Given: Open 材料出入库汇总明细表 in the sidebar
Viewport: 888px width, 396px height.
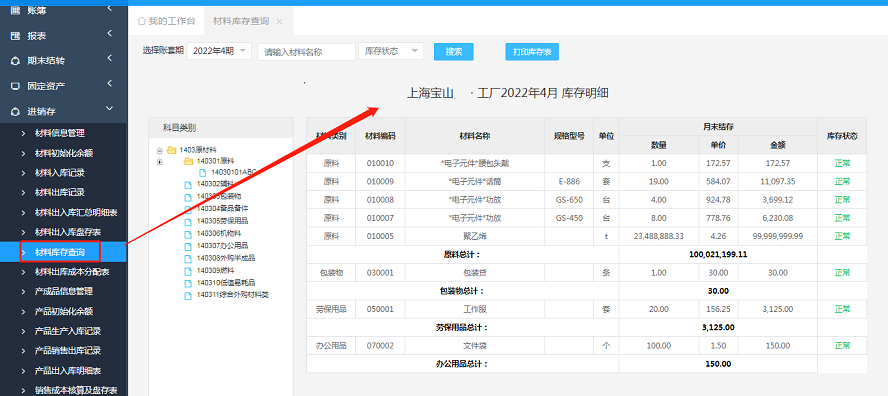Looking at the screenshot, I should coord(76,212).
